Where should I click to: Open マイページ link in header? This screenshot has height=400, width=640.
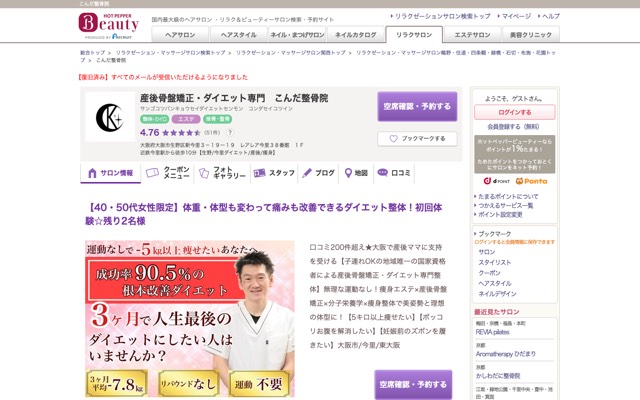pyautogui.click(x=516, y=16)
